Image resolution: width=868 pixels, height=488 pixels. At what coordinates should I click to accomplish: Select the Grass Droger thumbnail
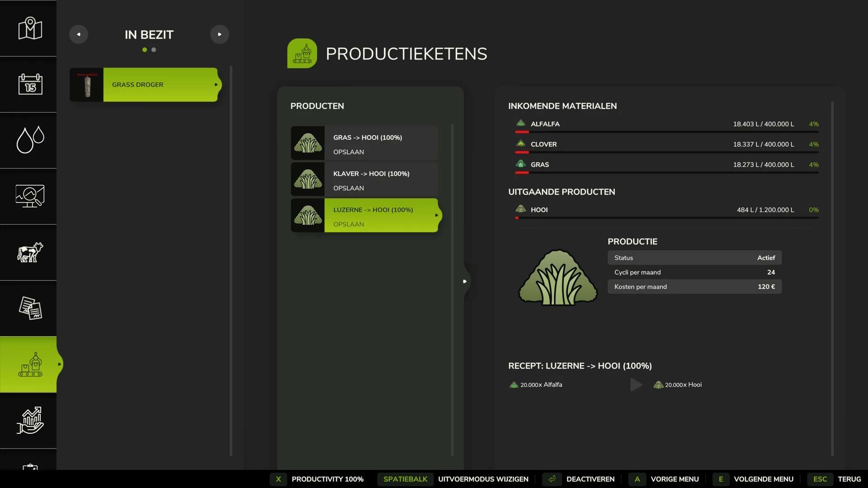pyautogui.click(x=87, y=84)
